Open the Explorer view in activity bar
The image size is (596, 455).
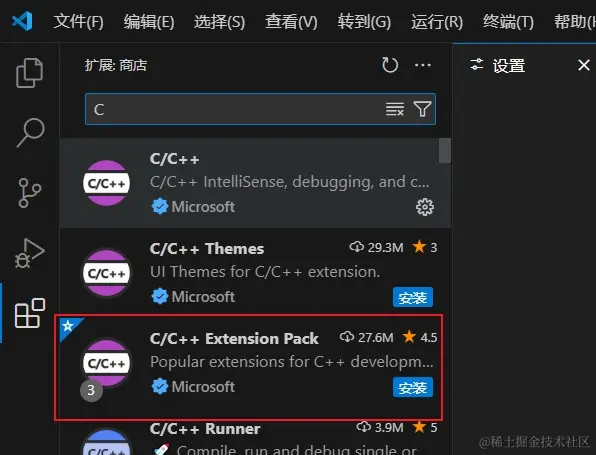click(x=30, y=73)
